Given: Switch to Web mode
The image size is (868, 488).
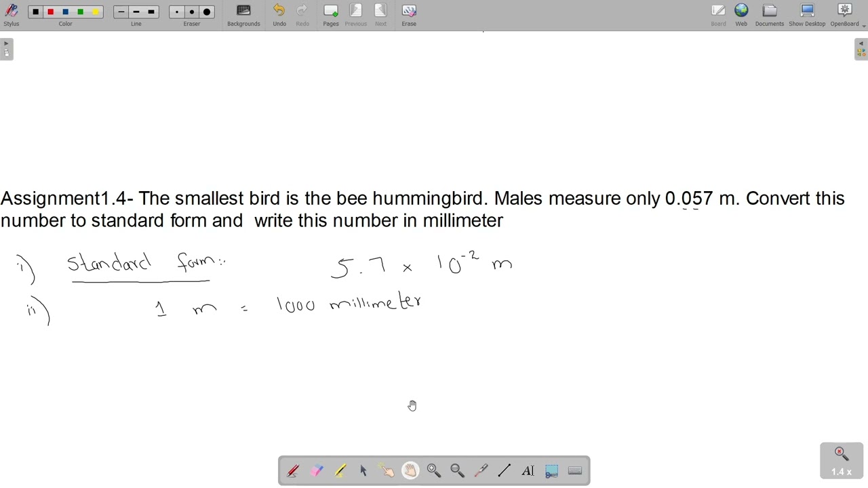Looking at the screenshot, I should click(741, 15).
